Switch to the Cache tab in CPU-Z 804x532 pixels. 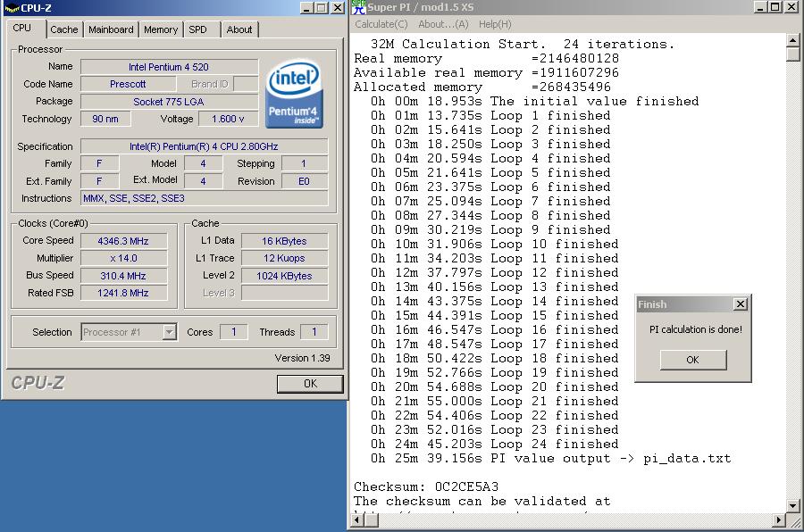64,29
